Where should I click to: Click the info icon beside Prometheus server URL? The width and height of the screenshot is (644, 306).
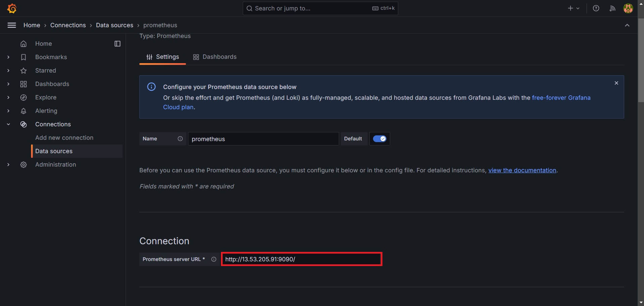coord(214,259)
